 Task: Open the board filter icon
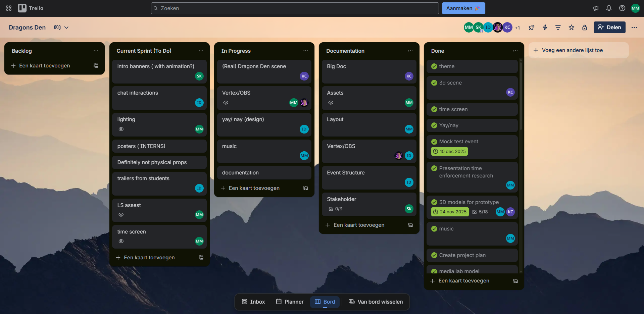[558, 28]
